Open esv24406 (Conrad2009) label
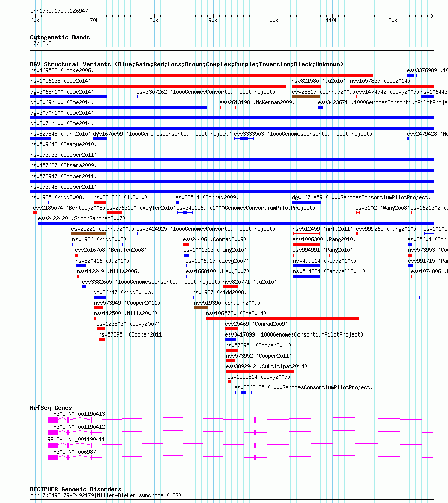This screenshot has height=503, width=448. pos(214,240)
